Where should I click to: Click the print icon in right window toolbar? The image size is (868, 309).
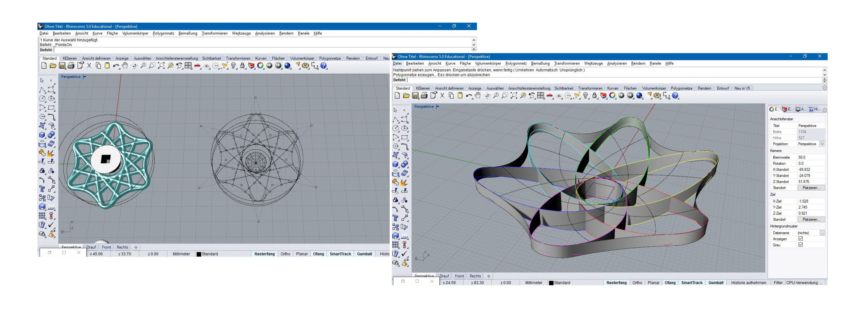click(x=424, y=96)
